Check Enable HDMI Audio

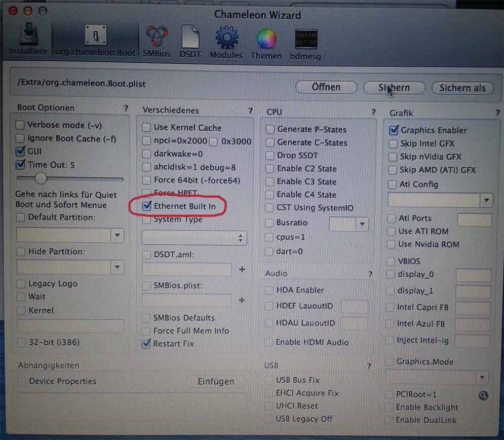point(268,342)
